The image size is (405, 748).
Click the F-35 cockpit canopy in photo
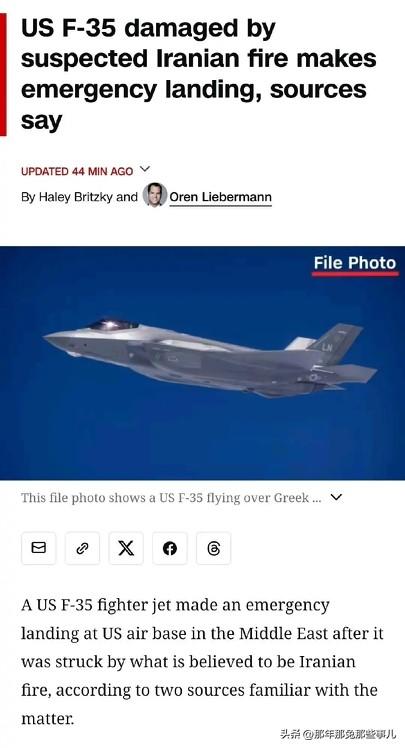click(113, 325)
